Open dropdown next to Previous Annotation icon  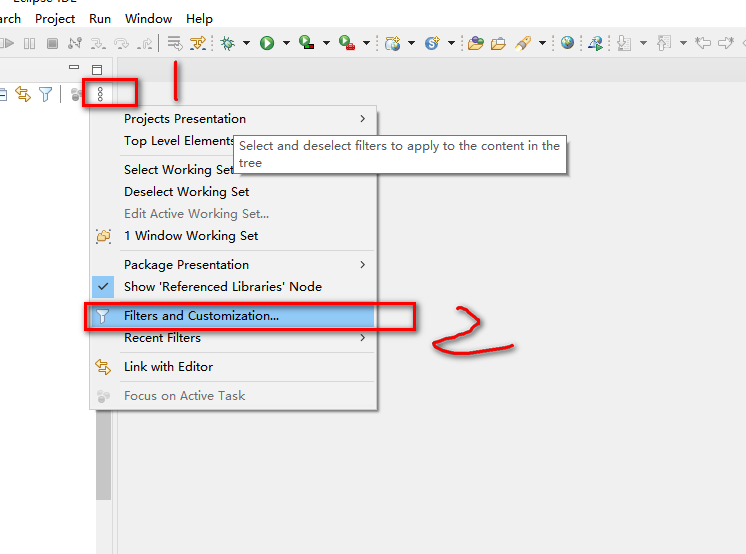(x=683, y=43)
